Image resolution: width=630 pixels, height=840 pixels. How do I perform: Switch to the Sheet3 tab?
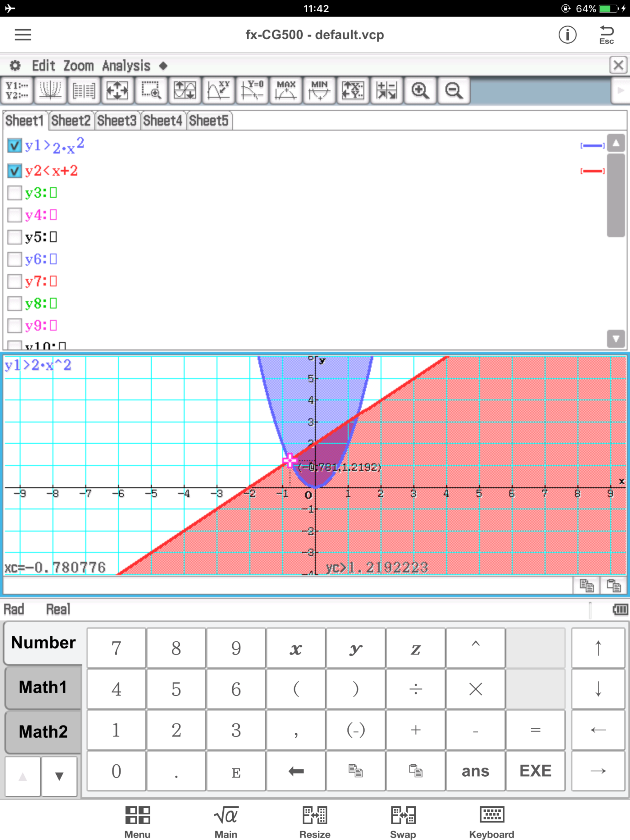(x=117, y=121)
